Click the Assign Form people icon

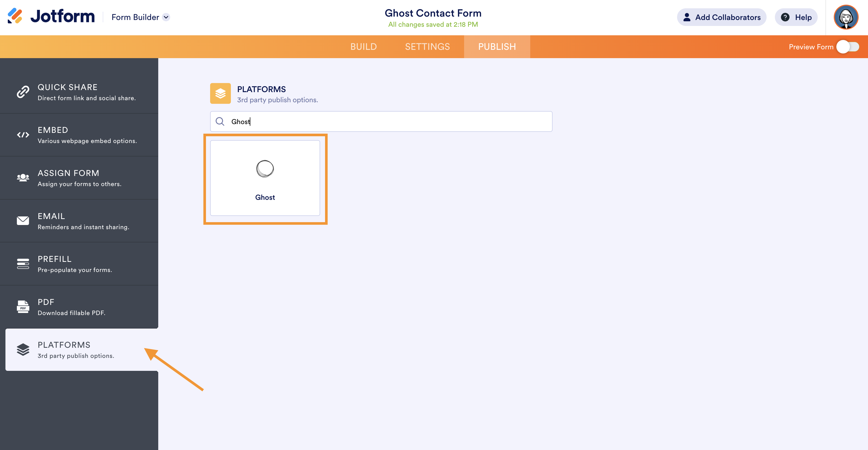23,178
